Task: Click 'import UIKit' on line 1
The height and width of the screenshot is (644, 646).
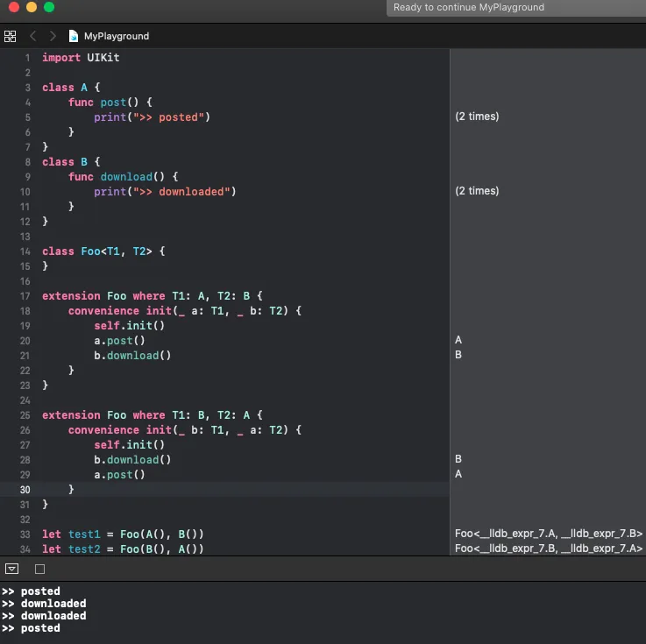Action: 81,58
